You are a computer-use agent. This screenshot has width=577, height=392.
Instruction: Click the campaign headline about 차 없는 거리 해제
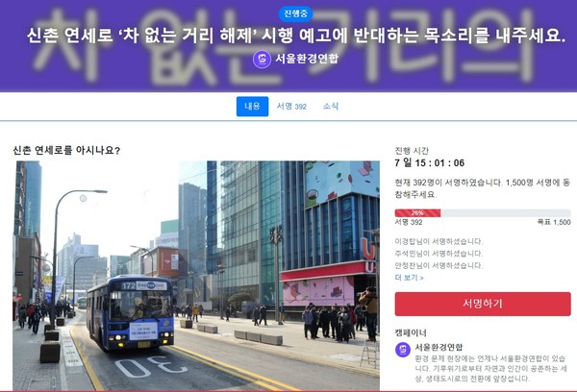296,36
